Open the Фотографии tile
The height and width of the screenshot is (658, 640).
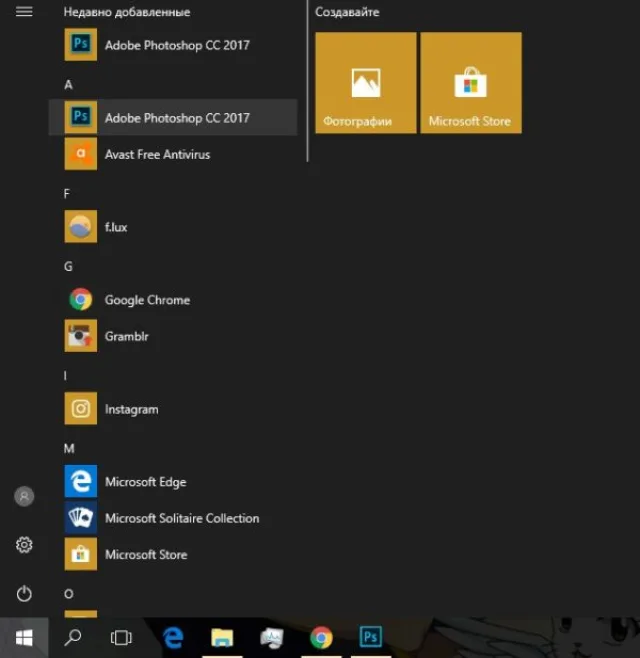pyautogui.click(x=366, y=83)
